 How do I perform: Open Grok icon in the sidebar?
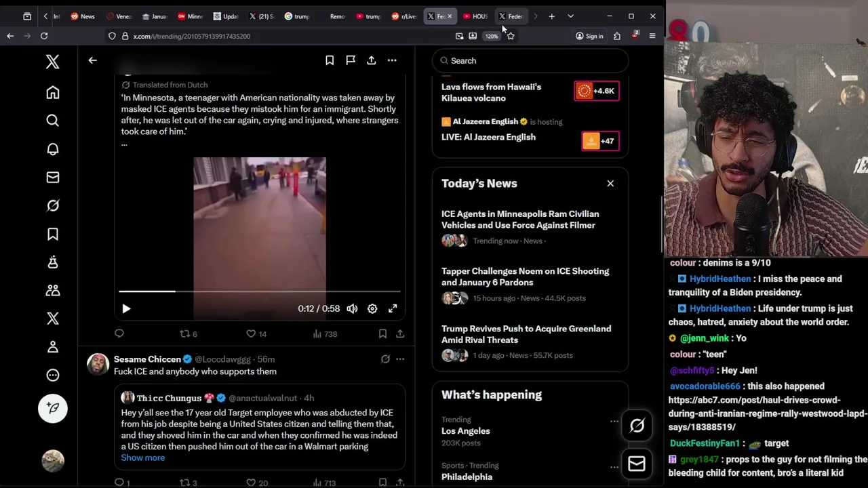pos(53,205)
